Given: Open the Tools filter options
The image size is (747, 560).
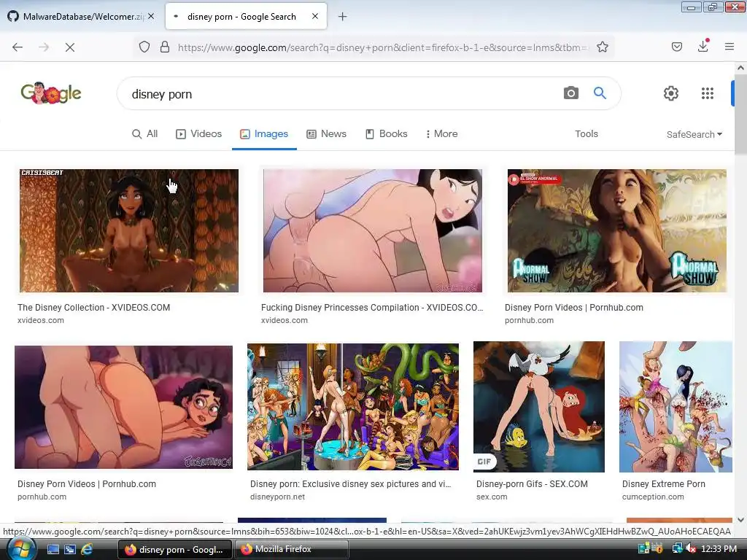Looking at the screenshot, I should point(587,134).
